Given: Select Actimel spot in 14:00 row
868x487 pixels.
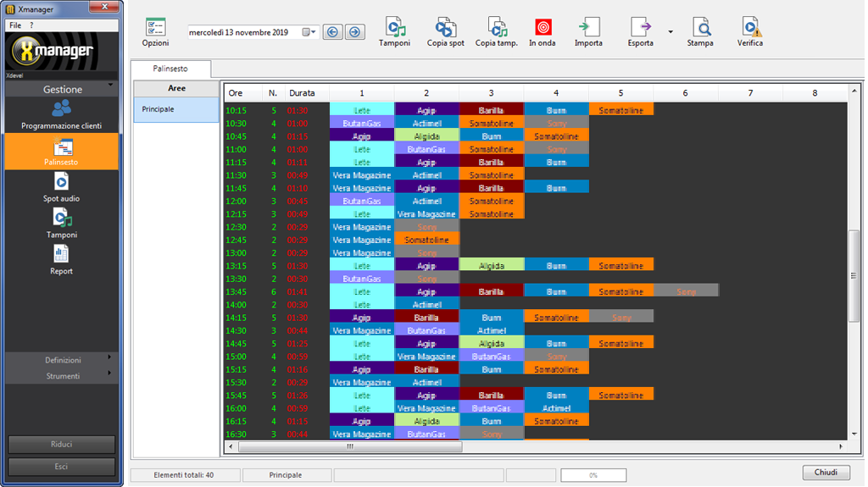Looking at the screenshot, I should [x=427, y=304].
